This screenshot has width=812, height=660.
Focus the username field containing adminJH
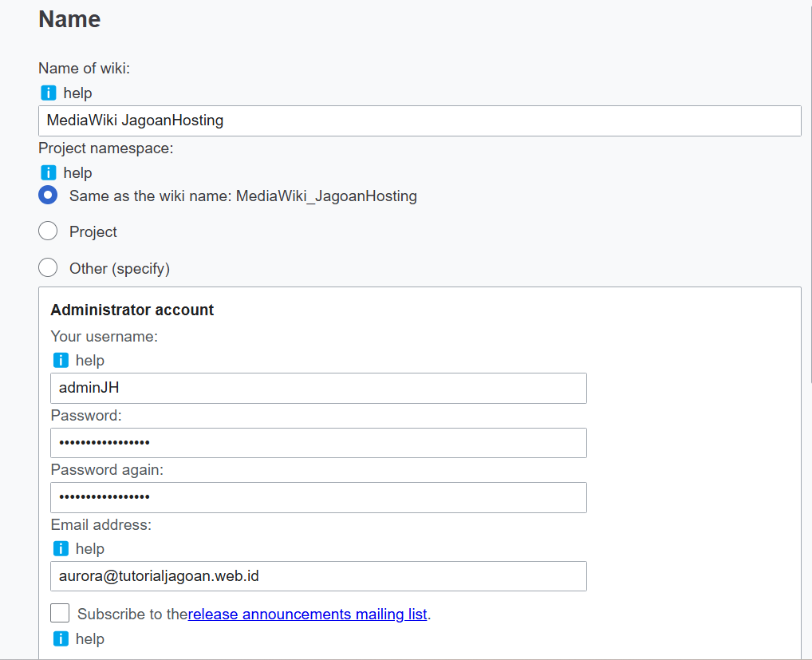tap(318, 388)
